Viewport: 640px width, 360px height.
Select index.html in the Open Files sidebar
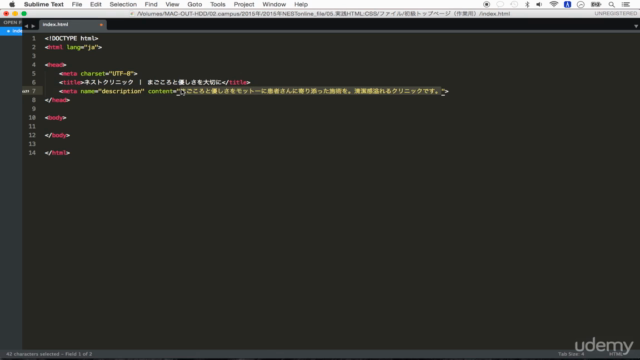[11, 31]
